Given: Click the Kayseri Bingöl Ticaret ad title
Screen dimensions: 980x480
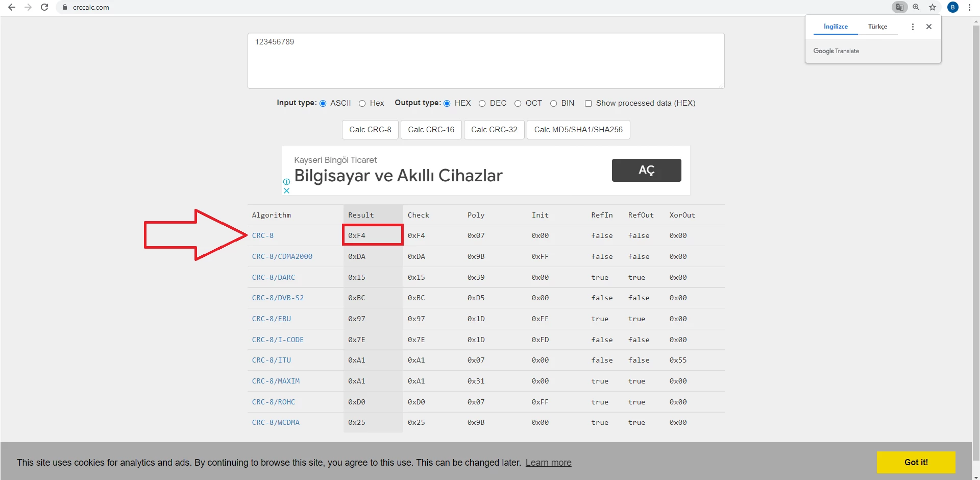Looking at the screenshot, I should tap(335, 160).
